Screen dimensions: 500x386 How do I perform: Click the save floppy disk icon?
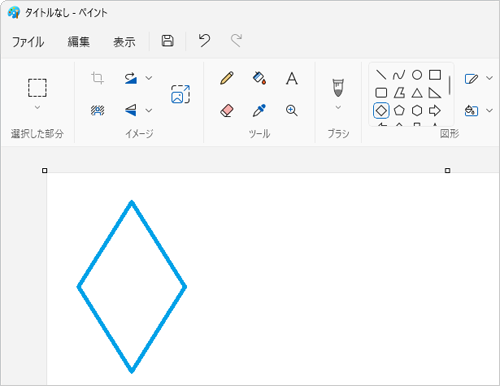coord(168,41)
